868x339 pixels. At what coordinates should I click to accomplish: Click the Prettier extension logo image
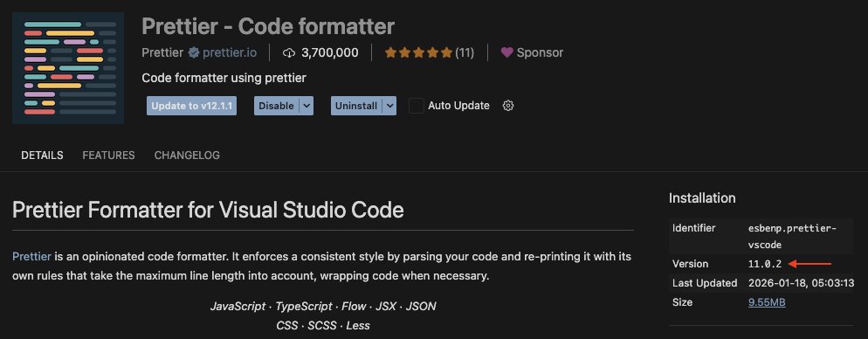pyautogui.click(x=68, y=67)
